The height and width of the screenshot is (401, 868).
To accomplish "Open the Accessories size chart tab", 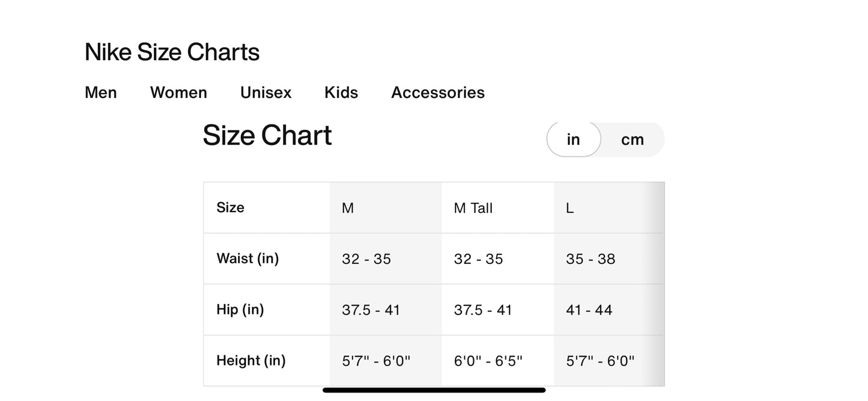I will click(438, 93).
